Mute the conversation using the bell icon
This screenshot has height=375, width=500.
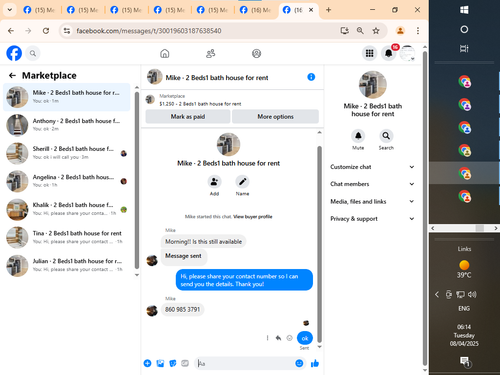click(x=358, y=136)
